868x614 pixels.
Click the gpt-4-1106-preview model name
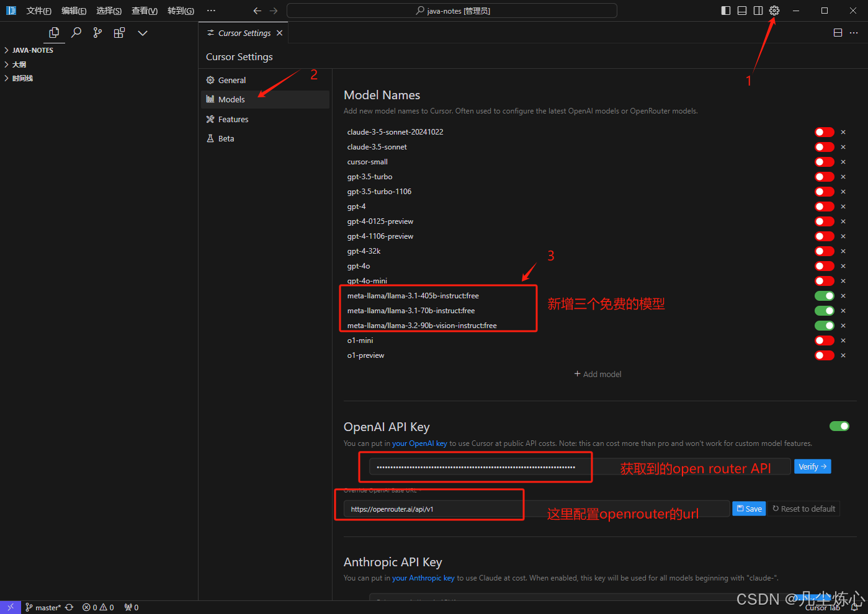point(380,236)
